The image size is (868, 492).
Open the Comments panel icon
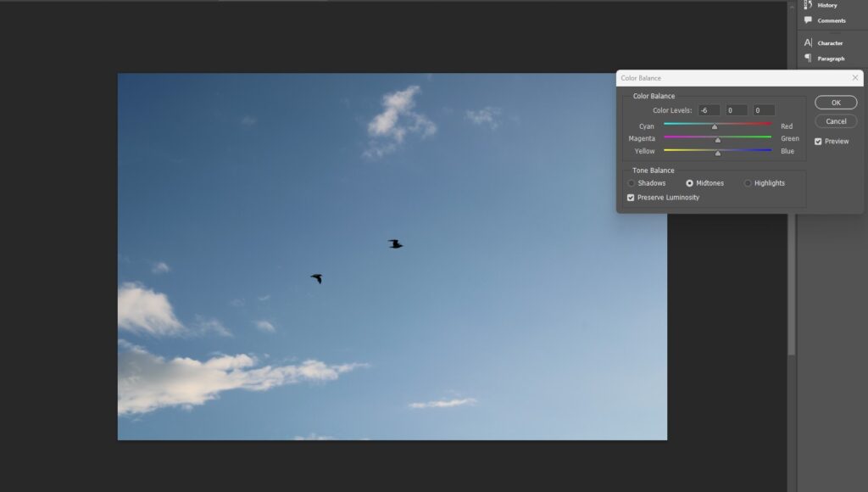tap(808, 20)
